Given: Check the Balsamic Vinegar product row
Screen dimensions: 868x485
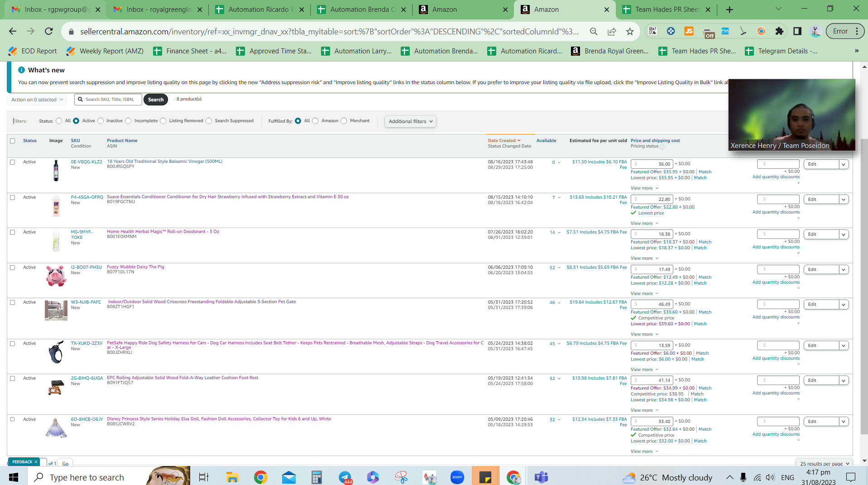Looking at the screenshot, I should click(x=13, y=162).
